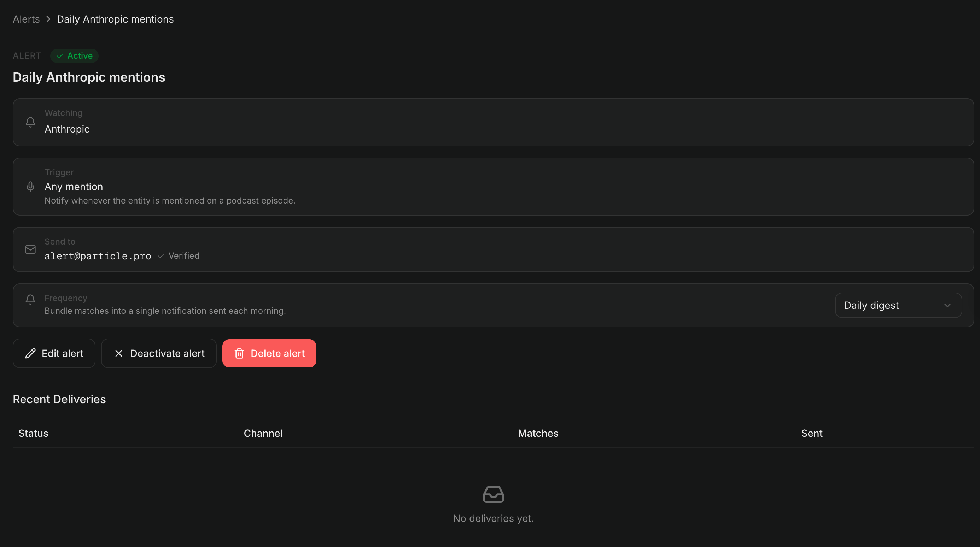
Task: Click the alert@particle.pro email address
Action: tap(98, 256)
